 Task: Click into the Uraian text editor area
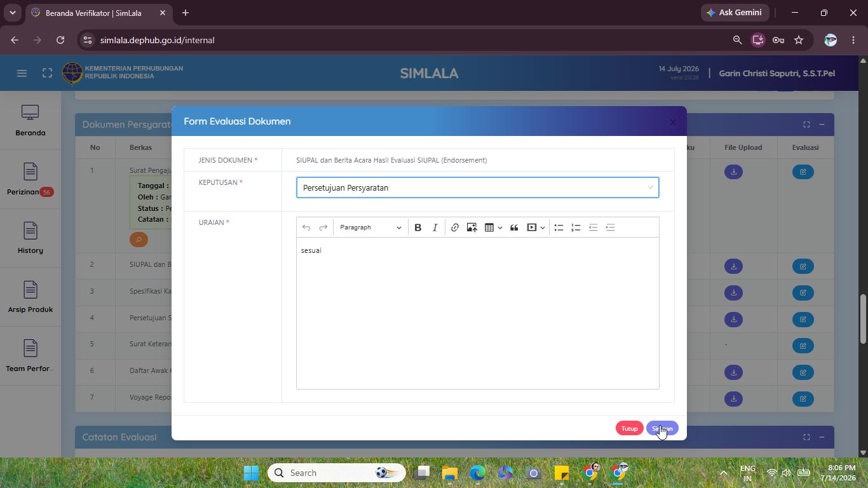pos(477,313)
